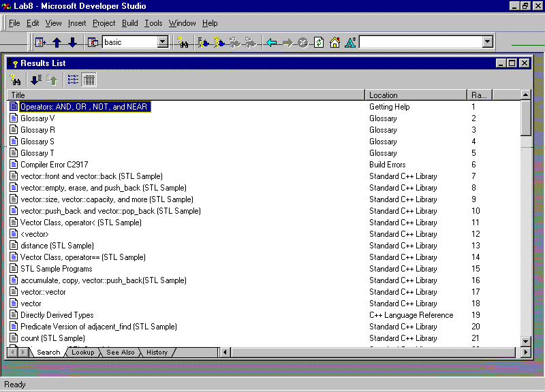Viewport: 545px width, 392px height.
Task: Click the vertical scrollbar up arrow
Action: pos(525,95)
